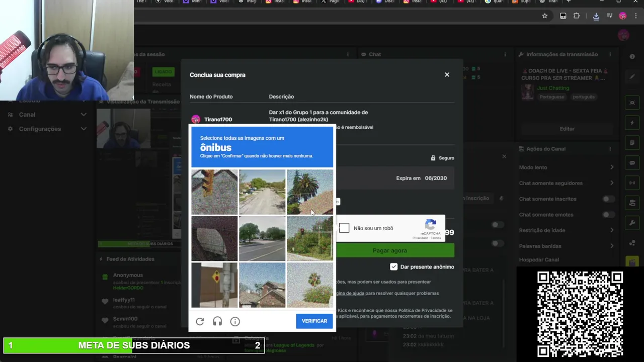Expand Configurações sidebar section
The height and width of the screenshot is (362, 644).
point(84,129)
